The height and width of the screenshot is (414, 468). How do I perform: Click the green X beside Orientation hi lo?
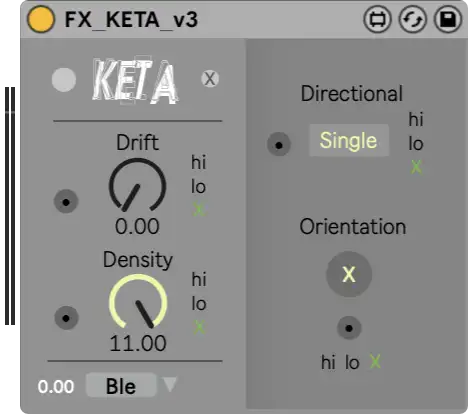coord(375,362)
